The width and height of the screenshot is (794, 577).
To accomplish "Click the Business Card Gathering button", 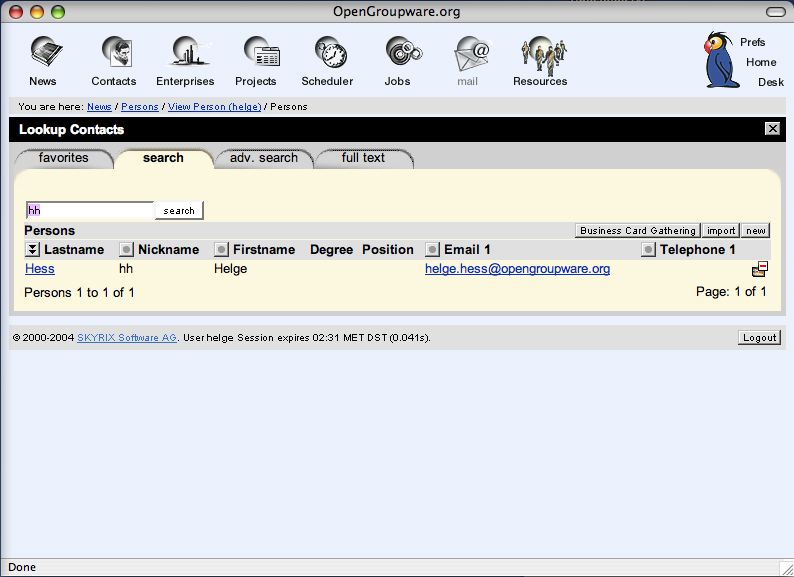I will pyautogui.click(x=638, y=230).
